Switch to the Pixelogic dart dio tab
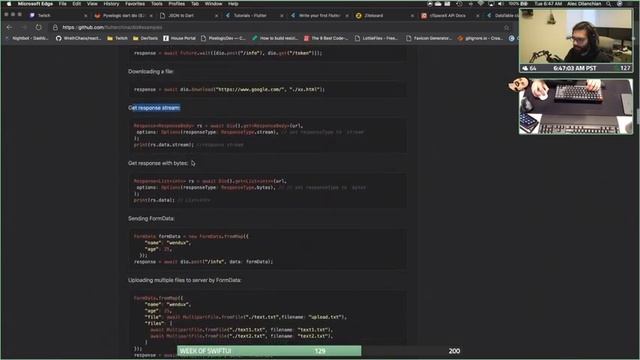This screenshot has width=640, height=360. (122, 16)
